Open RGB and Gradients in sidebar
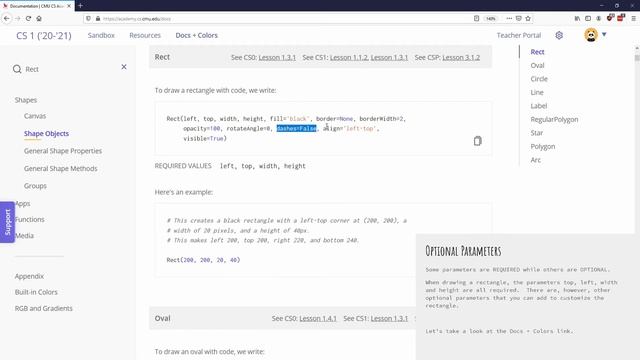The height and width of the screenshot is (360, 640). [x=43, y=309]
